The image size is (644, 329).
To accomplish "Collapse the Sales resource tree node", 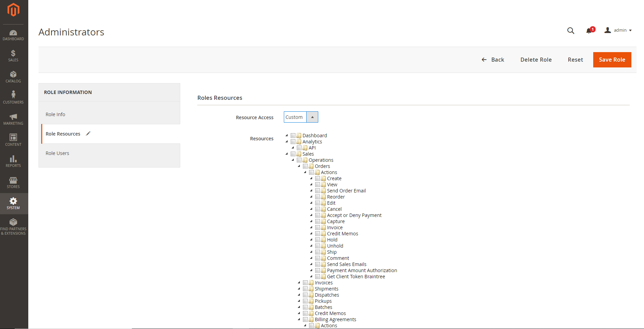I will [x=286, y=154].
